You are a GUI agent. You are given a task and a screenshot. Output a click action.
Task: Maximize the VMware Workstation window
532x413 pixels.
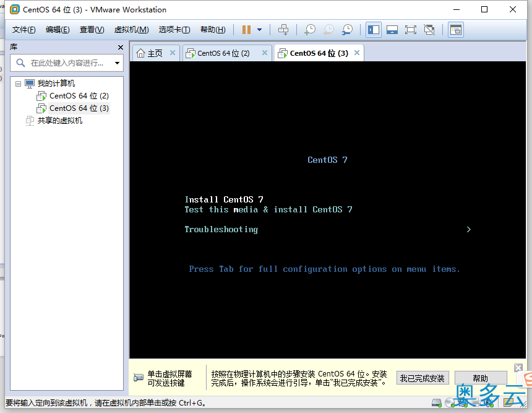[x=484, y=9]
